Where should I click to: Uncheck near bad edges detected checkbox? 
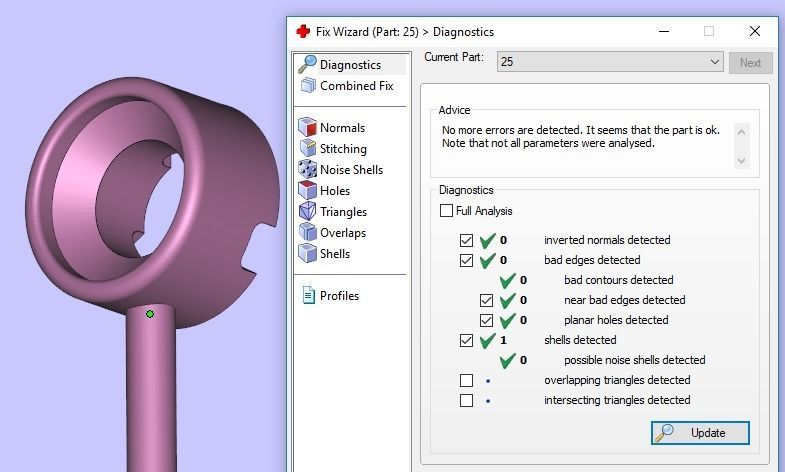[x=486, y=300]
